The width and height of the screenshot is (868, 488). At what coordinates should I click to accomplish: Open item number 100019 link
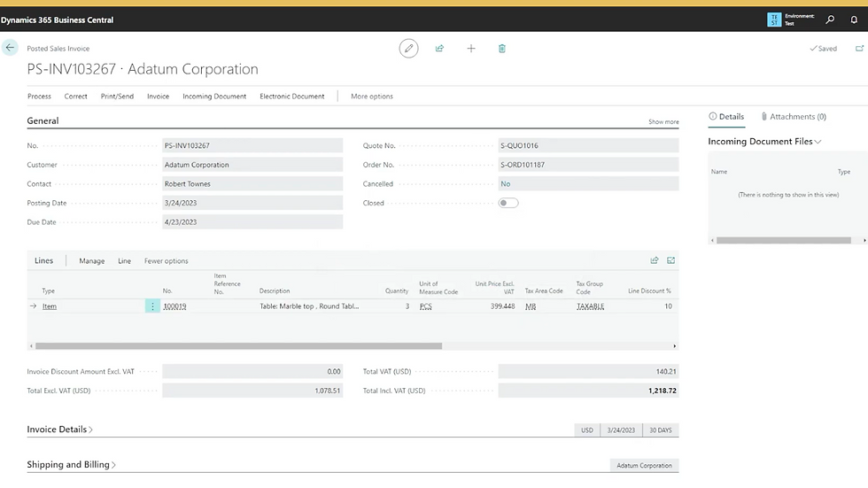[x=175, y=306]
